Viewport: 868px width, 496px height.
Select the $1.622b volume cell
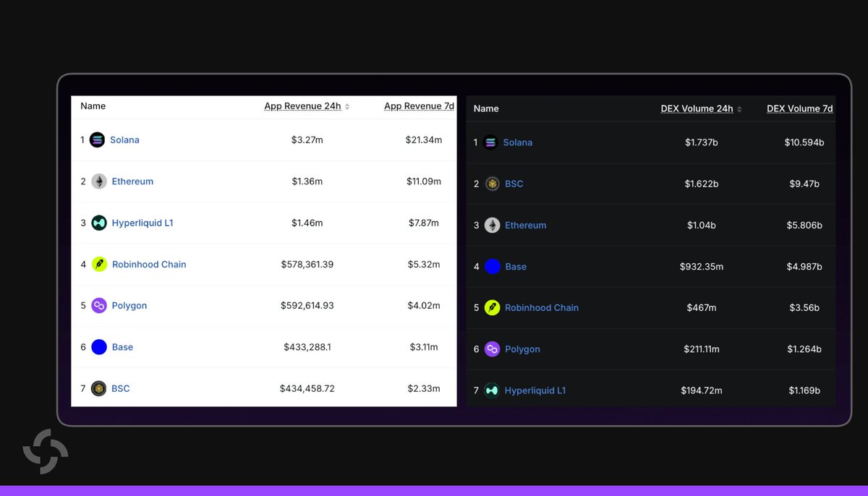702,184
